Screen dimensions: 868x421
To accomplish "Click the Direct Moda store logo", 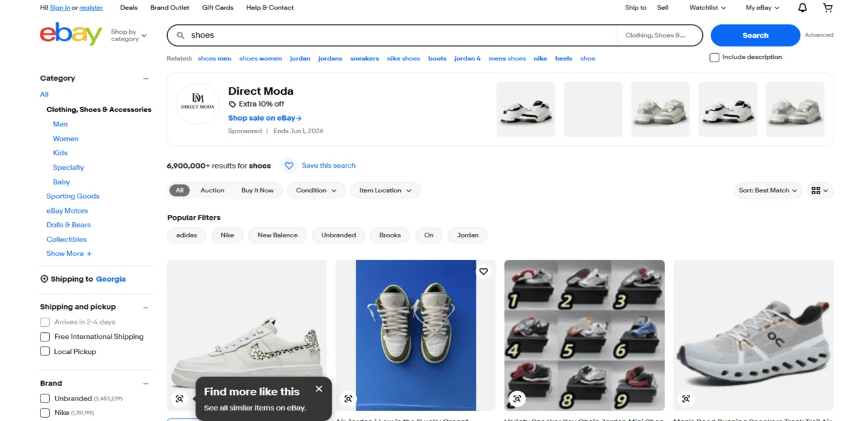I will click(198, 105).
